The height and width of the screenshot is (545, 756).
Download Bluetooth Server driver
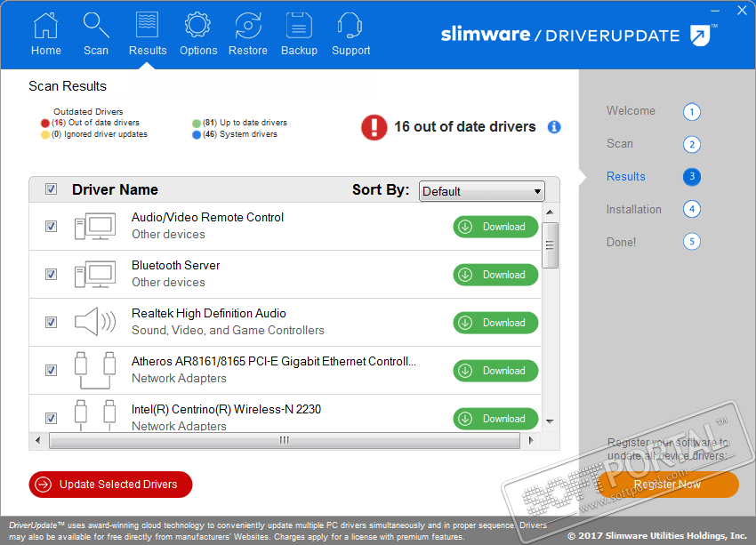coord(495,275)
